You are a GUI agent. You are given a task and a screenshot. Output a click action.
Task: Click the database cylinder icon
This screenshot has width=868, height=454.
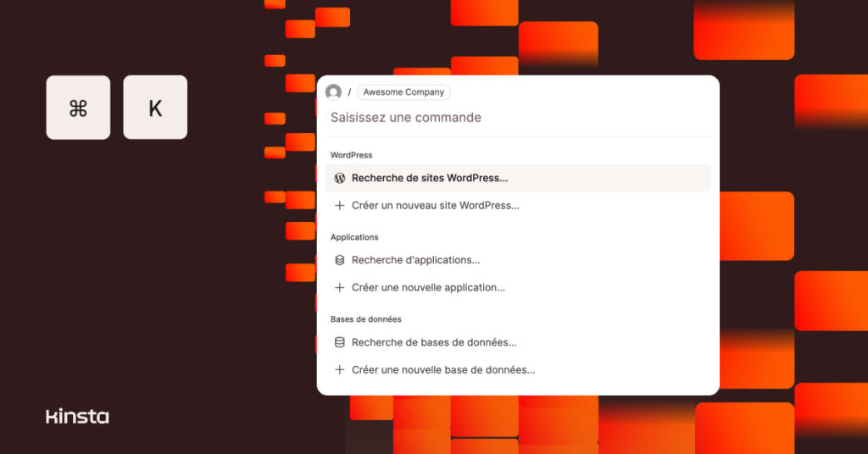click(339, 342)
